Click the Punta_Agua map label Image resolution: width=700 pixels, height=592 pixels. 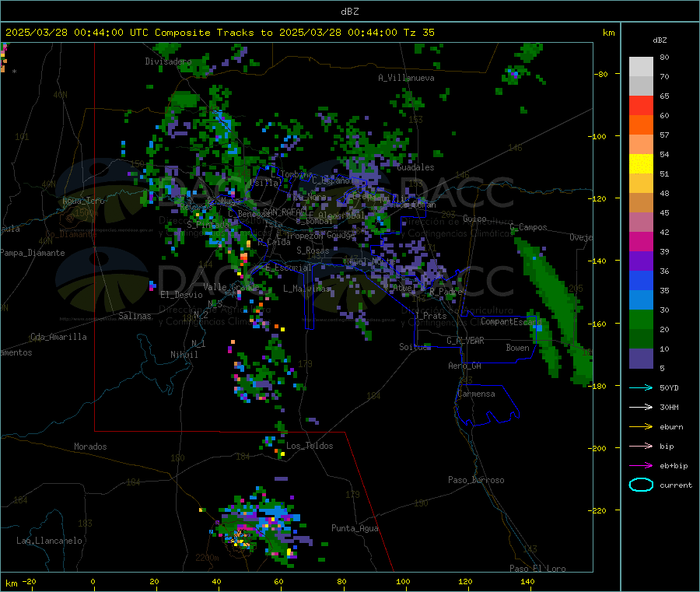click(355, 528)
